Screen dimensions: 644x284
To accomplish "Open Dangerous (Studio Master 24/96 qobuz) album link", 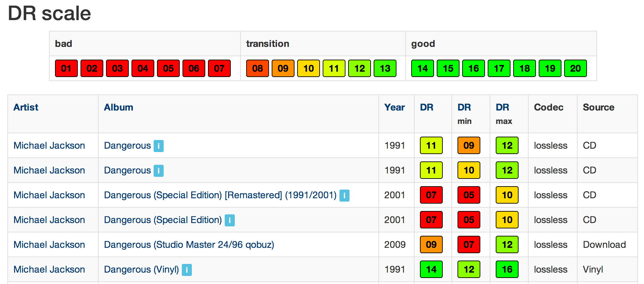I will [x=189, y=244].
